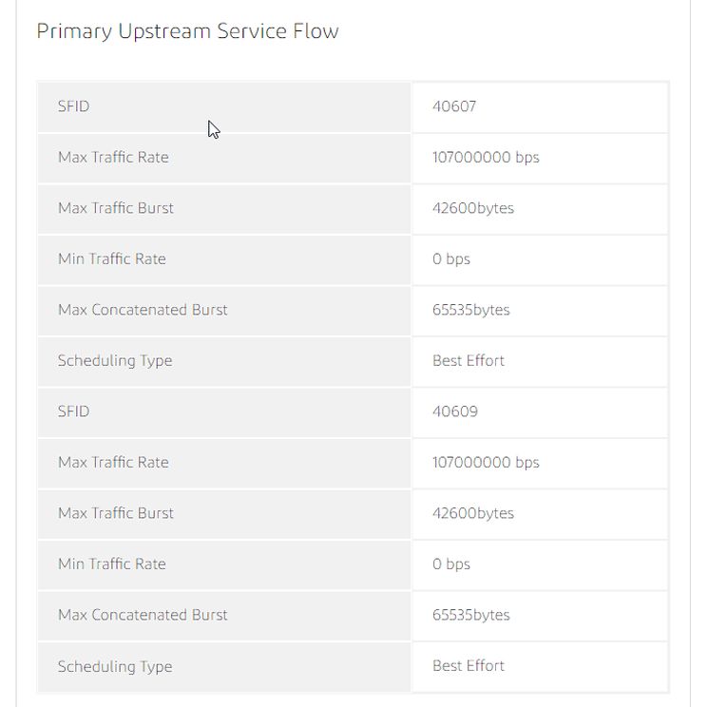
Task: Click Max Concatenated Burst label for flow 40607
Action: pyautogui.click(x=143, y=310)
